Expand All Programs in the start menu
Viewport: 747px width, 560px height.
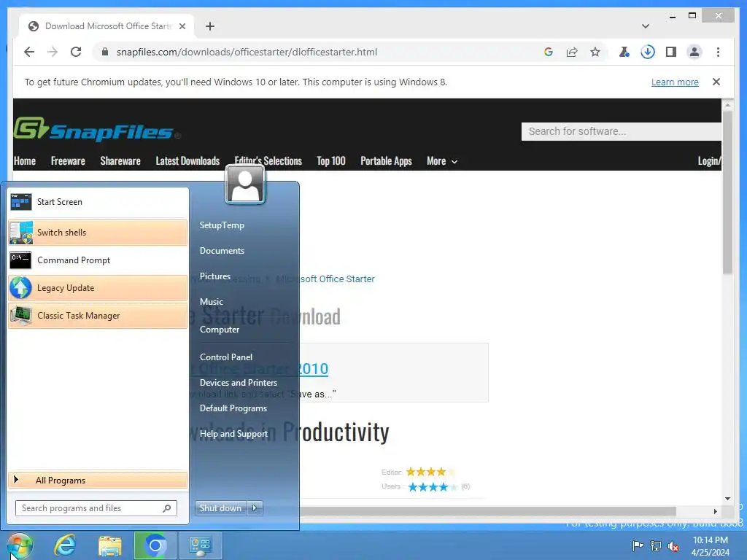pyautogui.click(x=98, y=480)
